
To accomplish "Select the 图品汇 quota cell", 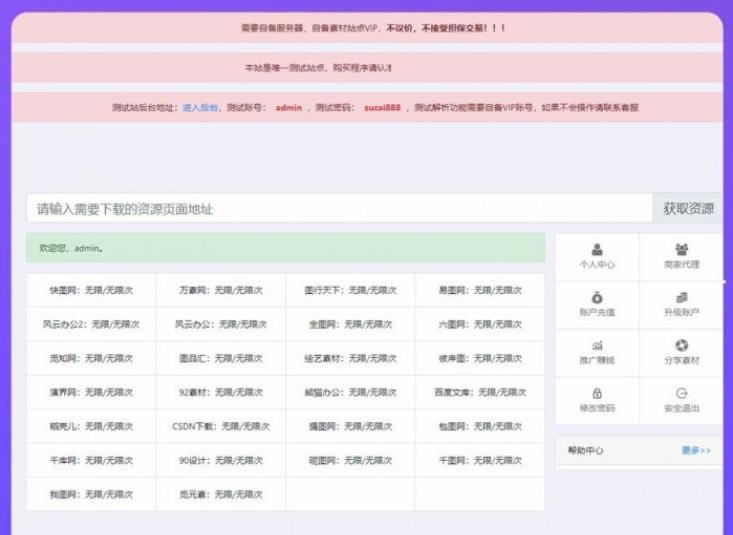I will tap(221, 358).
